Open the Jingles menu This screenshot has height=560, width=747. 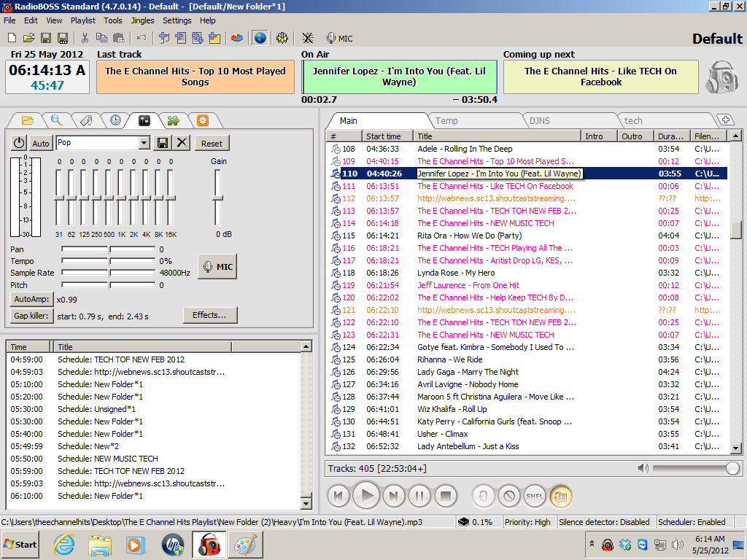(142, 20)
